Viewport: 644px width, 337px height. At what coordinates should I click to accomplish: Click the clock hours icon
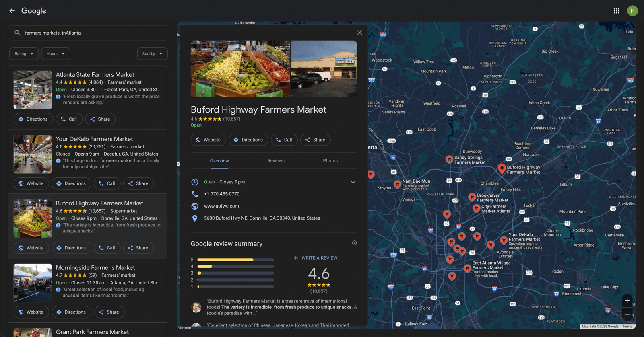pyautogui.click(x=195, y=182)
